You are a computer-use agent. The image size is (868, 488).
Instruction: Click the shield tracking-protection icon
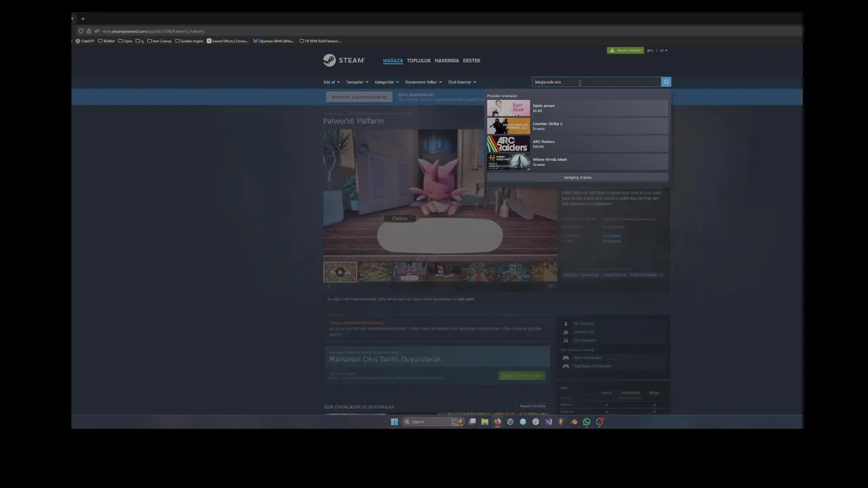(x=81, y=31)
